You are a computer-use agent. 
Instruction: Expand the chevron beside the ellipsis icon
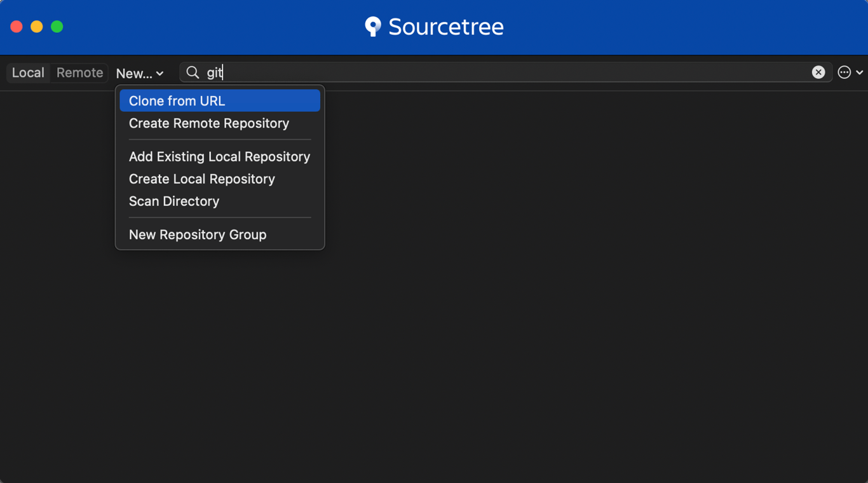860,72
